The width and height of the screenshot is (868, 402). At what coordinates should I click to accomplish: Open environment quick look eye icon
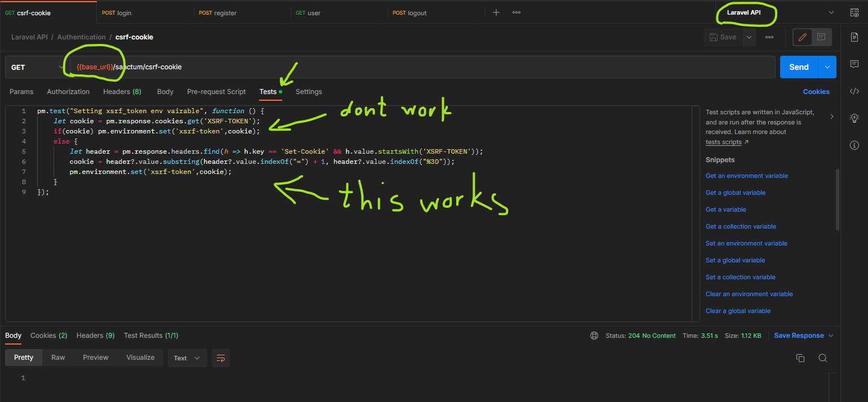point(854,12)
